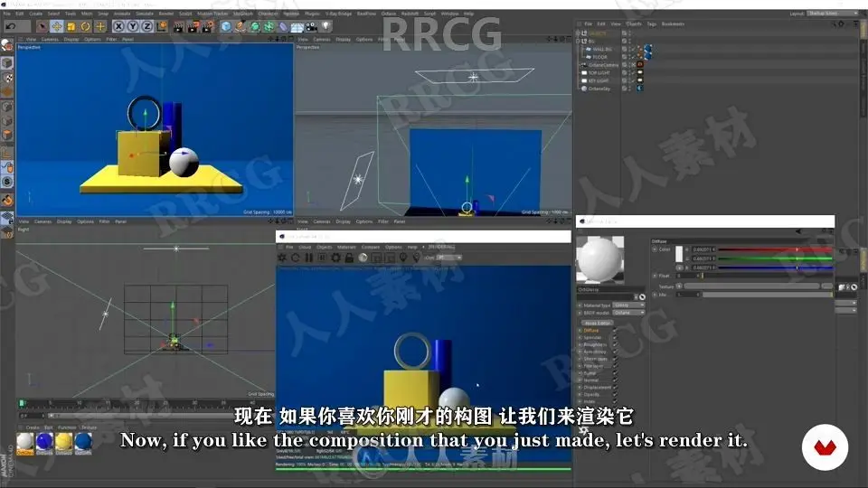
Task: Click the pause icon in Live Viewer
Action: pos(309,258)
